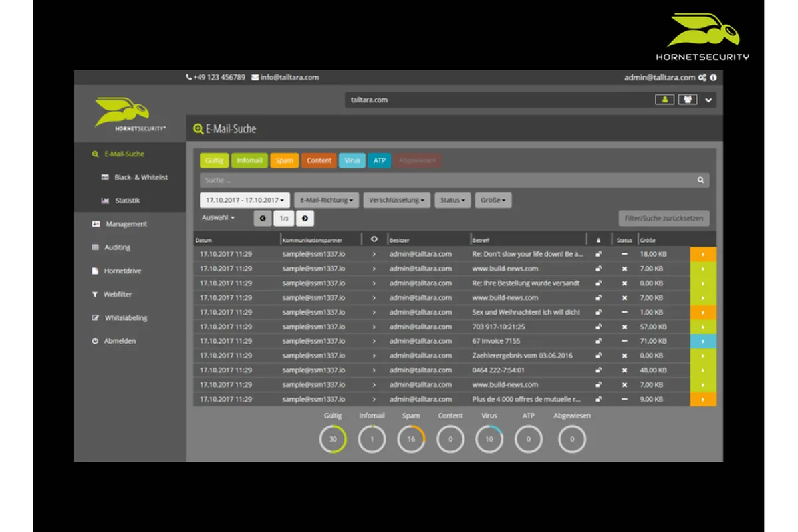This screenshot has width=798, height=532.
Task: Toggle the single user view button
Action: pos(664,100)
